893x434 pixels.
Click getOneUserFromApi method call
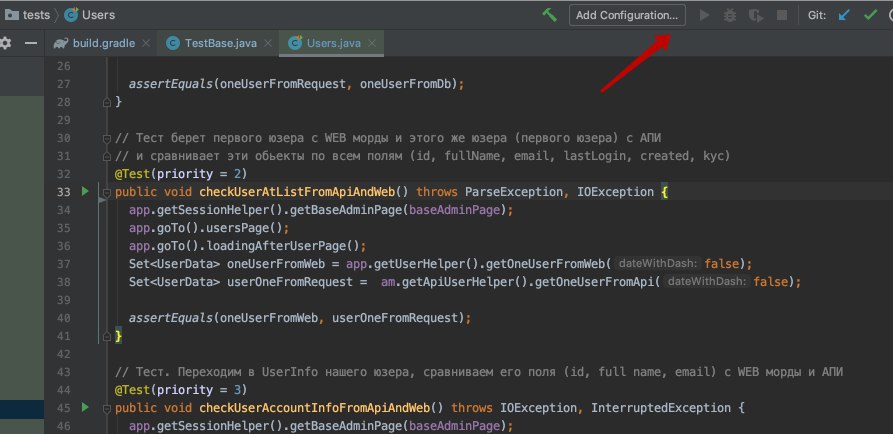click(594, 282)
